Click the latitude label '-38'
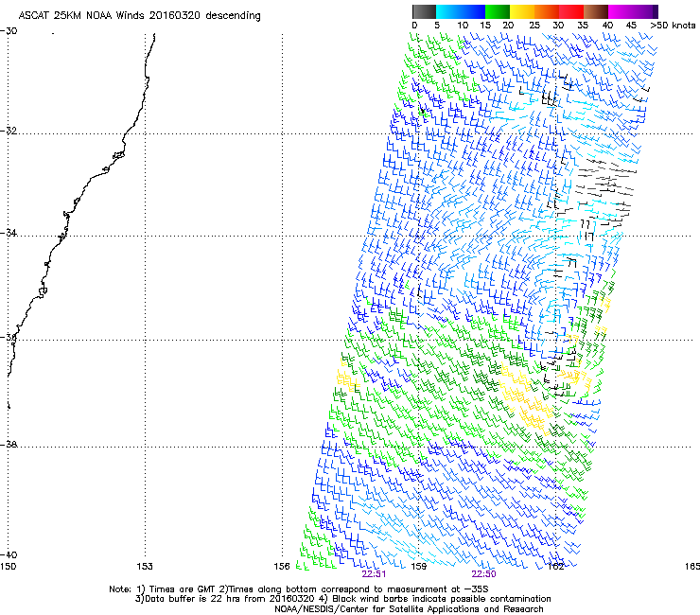The image size is (700, 615). coord(9,445)
